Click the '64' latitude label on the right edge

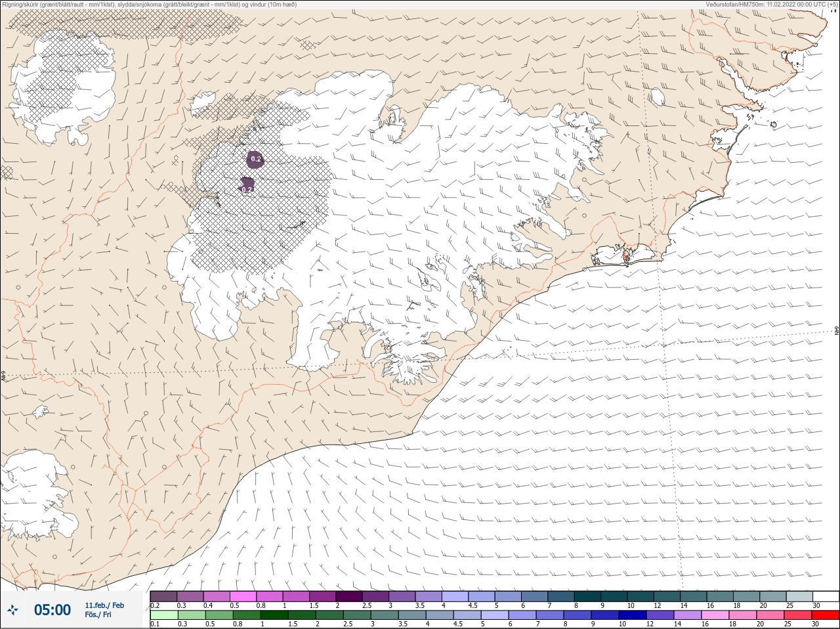click(837, 329)
